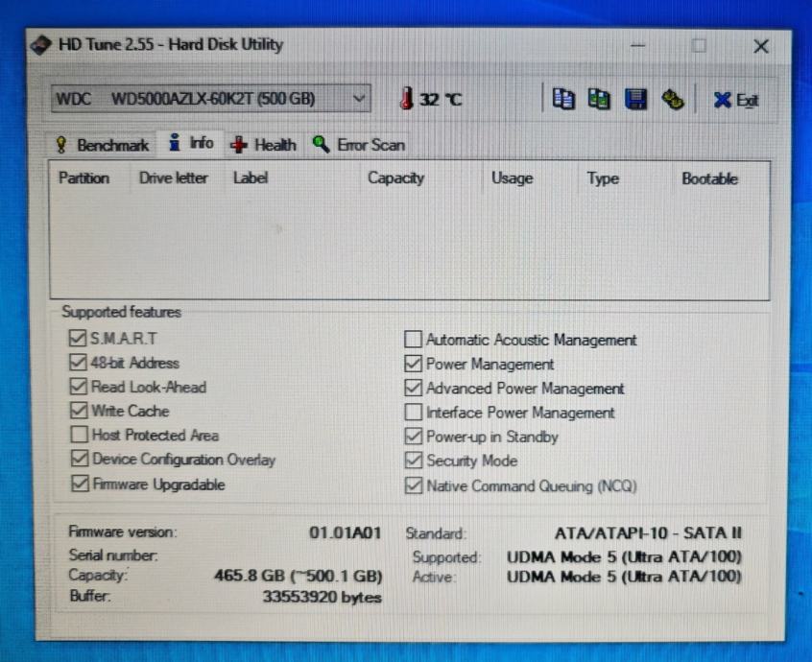Click the Label column header
The height and width of the screenshot is (662, 812).
point(251,178)
